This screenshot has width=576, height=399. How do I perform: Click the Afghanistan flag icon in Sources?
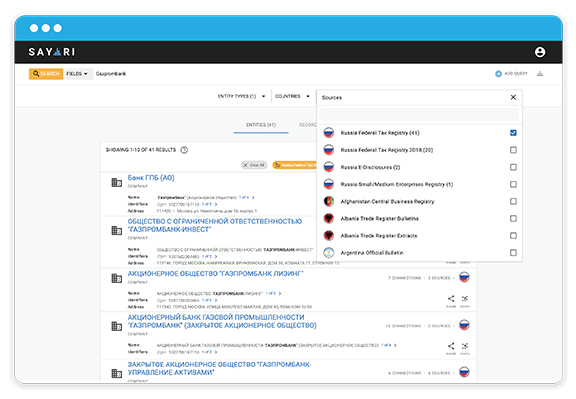[x=329, y=201]
